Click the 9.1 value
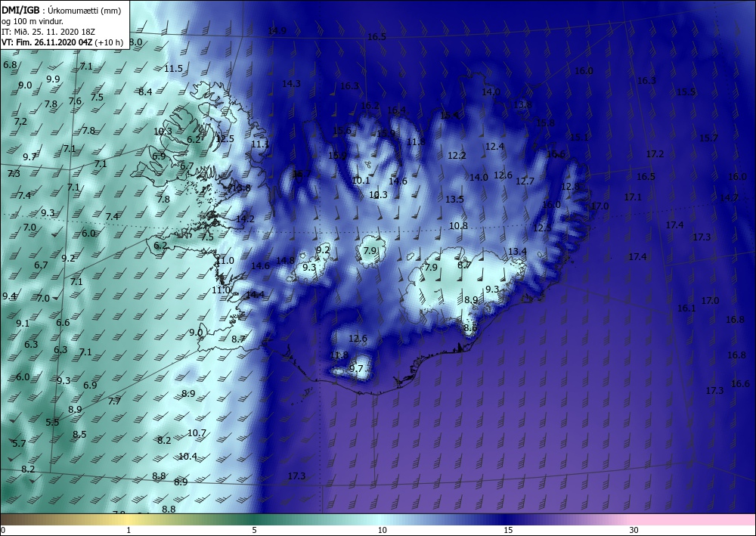The image size is (756, 536). tap(23, 324)
